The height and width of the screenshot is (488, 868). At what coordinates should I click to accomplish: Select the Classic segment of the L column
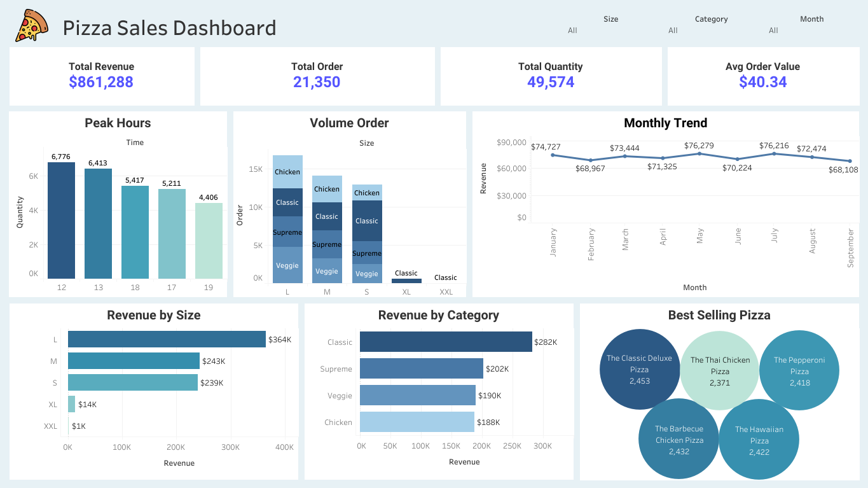point(287,202)
